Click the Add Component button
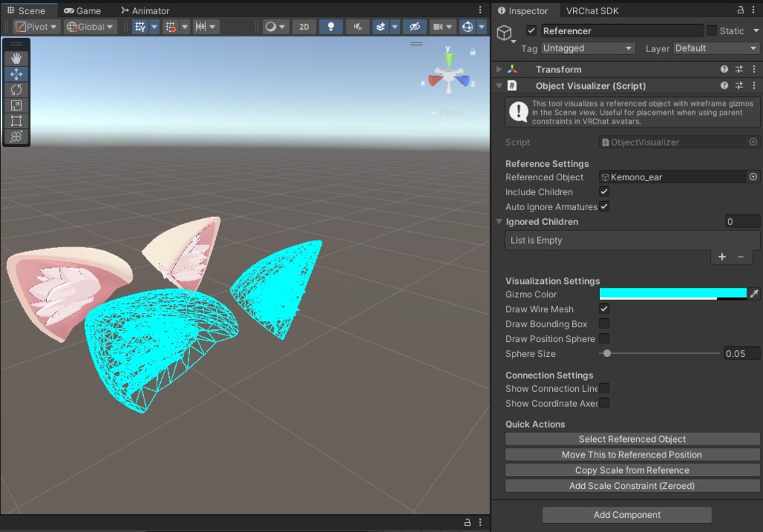This screenshot has width=763, height=532. click(x=626, y=514)
